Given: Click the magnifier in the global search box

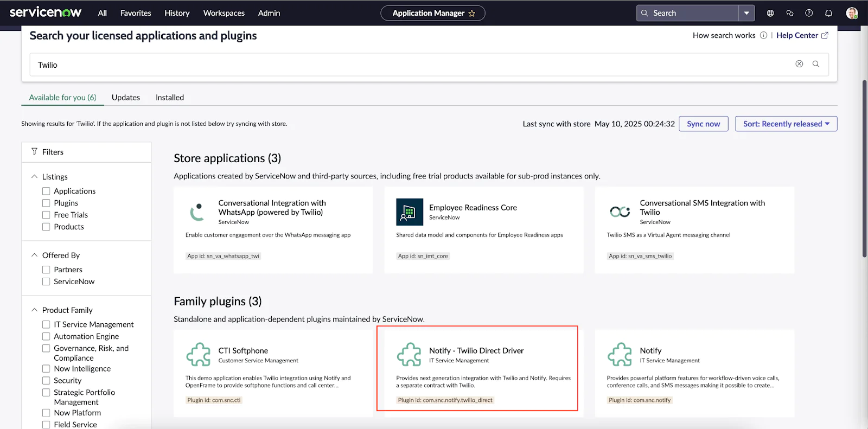Looking at the screenshot, I should (644, 13).
